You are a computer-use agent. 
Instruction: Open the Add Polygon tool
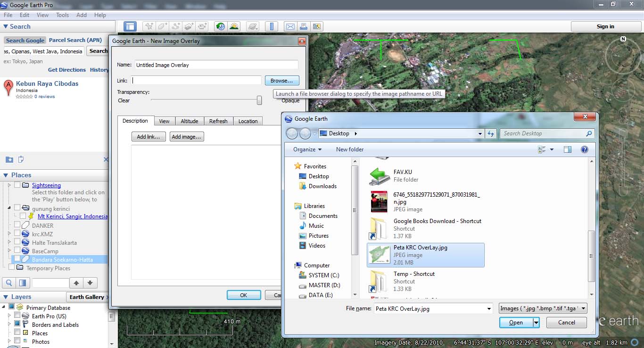[162, 26]
